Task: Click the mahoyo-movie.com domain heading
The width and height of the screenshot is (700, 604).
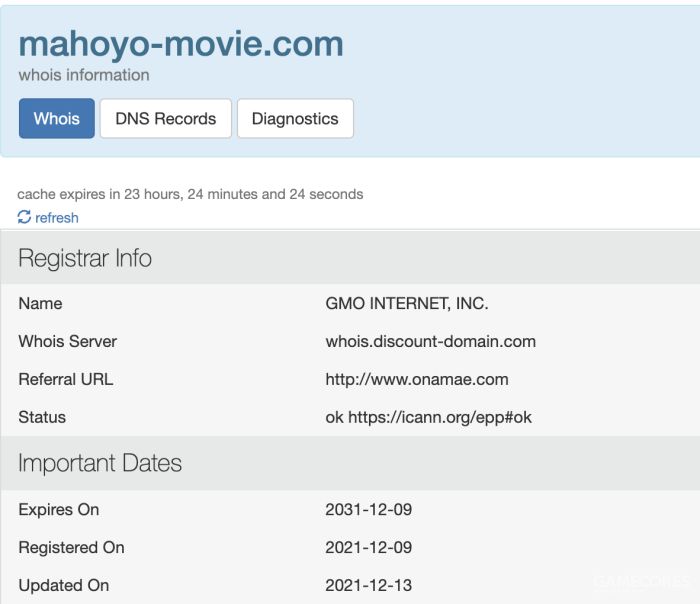Action: point(181,44)
